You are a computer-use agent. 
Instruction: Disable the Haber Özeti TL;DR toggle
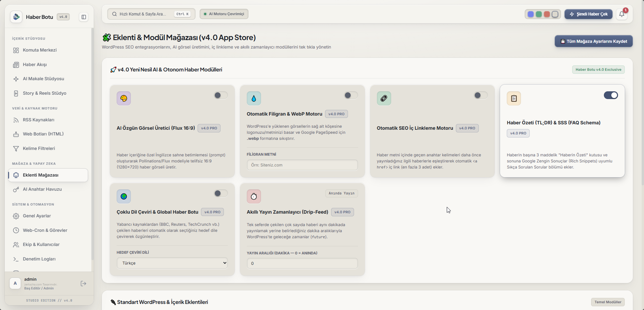point(611,95)
